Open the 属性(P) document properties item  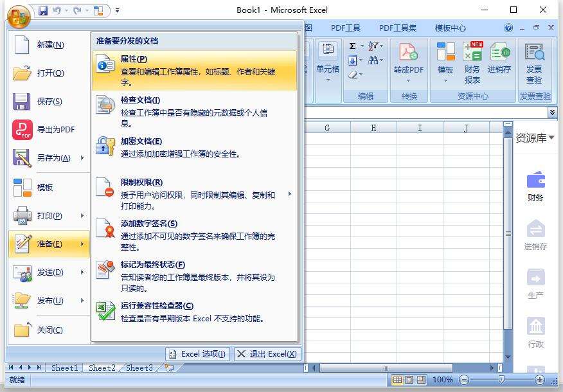pyautogui.click(x=194, y=70)
